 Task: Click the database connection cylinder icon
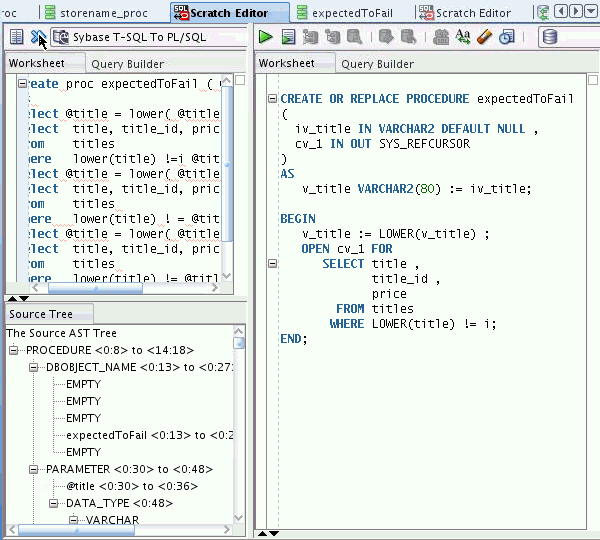pos(549,37)
